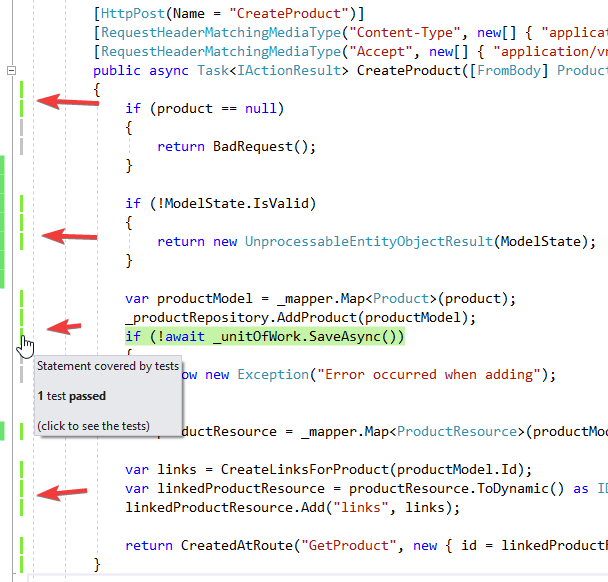Click the "Error occurred when adding" string
The width and height of the screenshot is (608, 582).
(428, 375)
